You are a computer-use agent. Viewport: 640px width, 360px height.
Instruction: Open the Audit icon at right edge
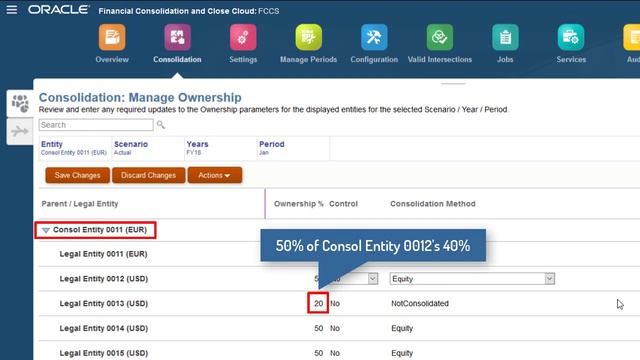(x=632, y=37)
